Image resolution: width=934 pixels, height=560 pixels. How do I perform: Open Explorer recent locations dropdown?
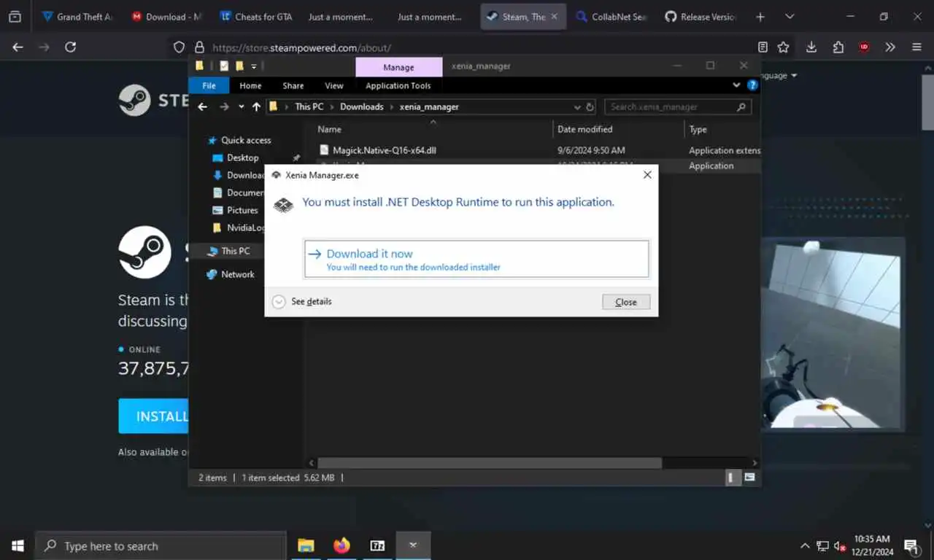pos(241,106)
